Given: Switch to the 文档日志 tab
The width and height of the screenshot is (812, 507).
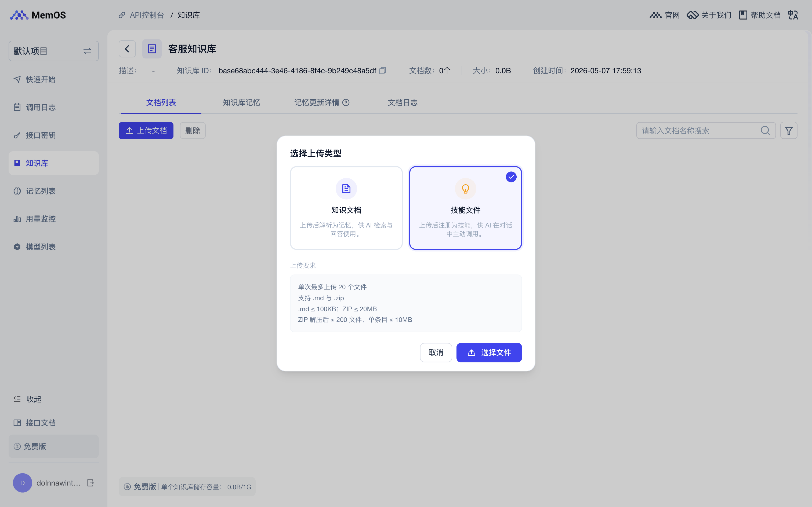Looking at the screenshot, I should [x=403, y=102].
